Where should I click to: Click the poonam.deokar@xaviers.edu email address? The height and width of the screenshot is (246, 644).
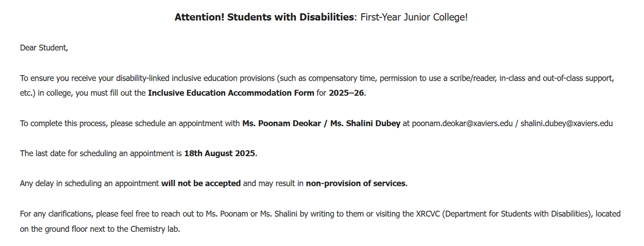tap(462, 124)
